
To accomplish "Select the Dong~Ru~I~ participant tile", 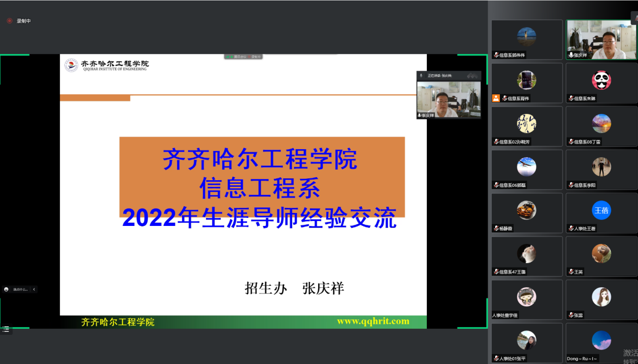I will coord(601,343).
